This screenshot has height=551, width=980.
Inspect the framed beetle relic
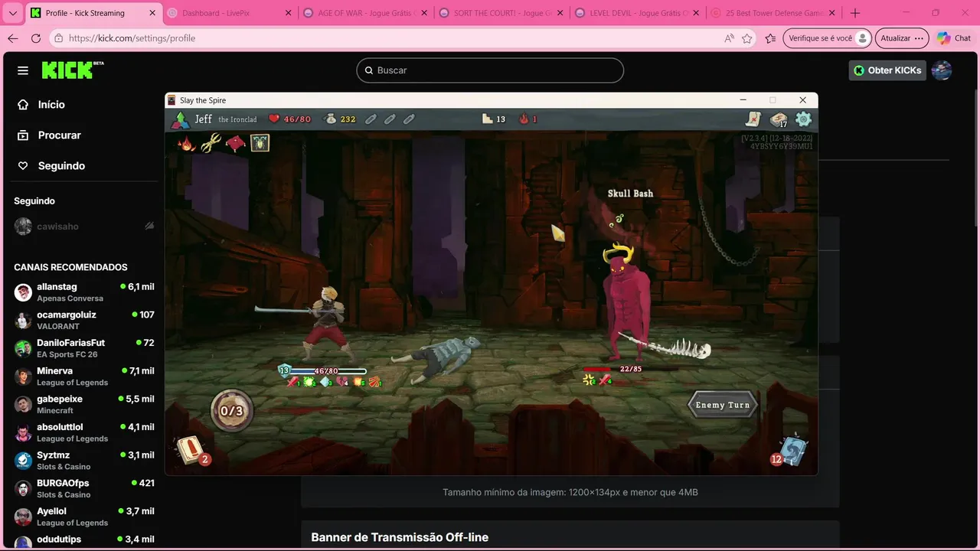(260, 143)
